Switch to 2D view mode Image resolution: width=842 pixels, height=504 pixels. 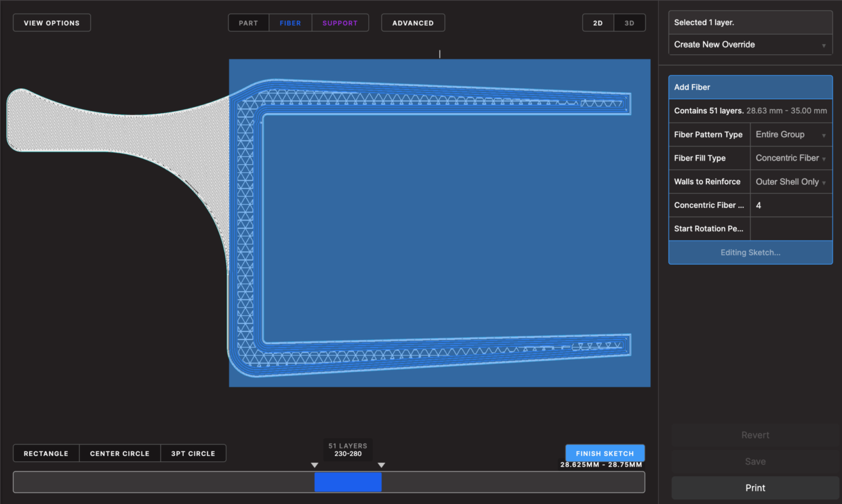click(597, 23)
